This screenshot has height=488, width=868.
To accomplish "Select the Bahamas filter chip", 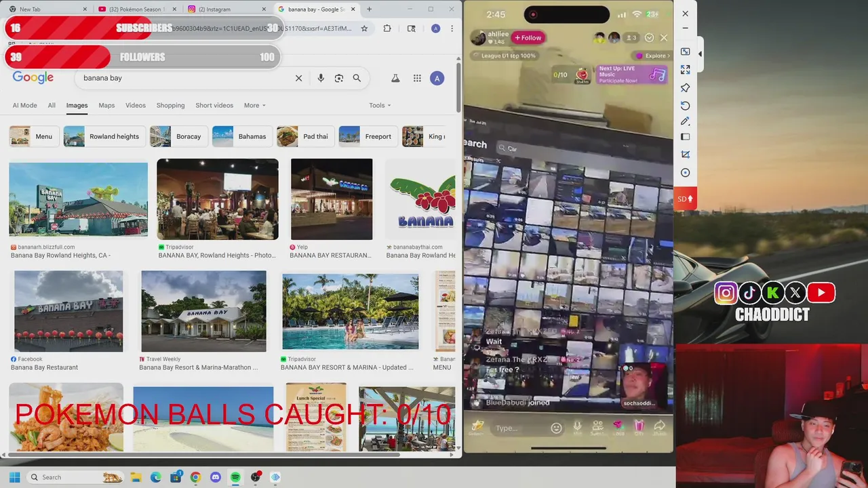I will point(241,136).
